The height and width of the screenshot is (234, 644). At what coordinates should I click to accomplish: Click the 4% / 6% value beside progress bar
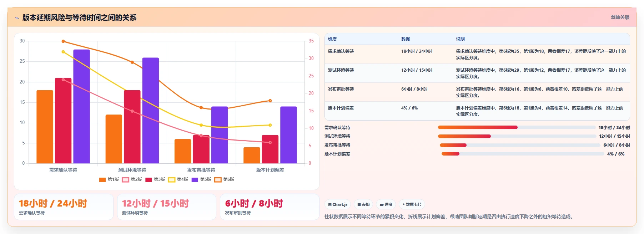coord(616,154)
